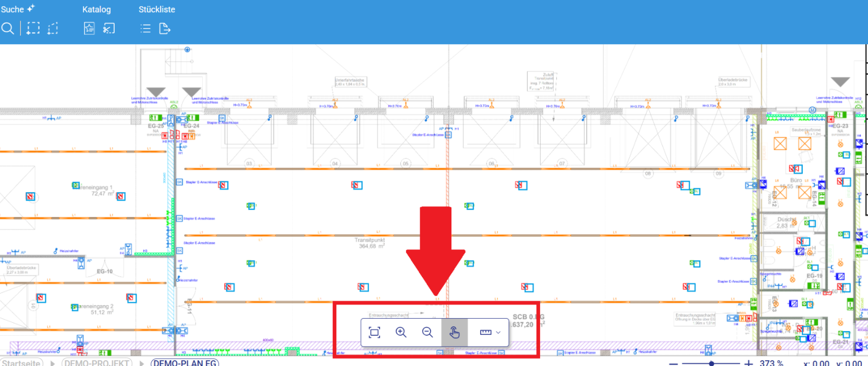This screenshot has height=366, width=868.
Task: Click the zoom slider handle
Action: (711, 363)
